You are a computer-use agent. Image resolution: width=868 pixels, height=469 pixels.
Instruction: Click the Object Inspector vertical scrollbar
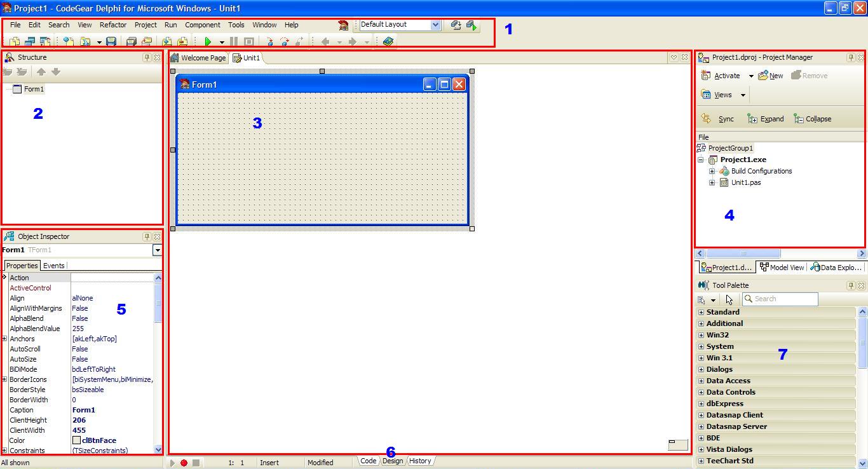pyautogui.click(x=158, y=364)
